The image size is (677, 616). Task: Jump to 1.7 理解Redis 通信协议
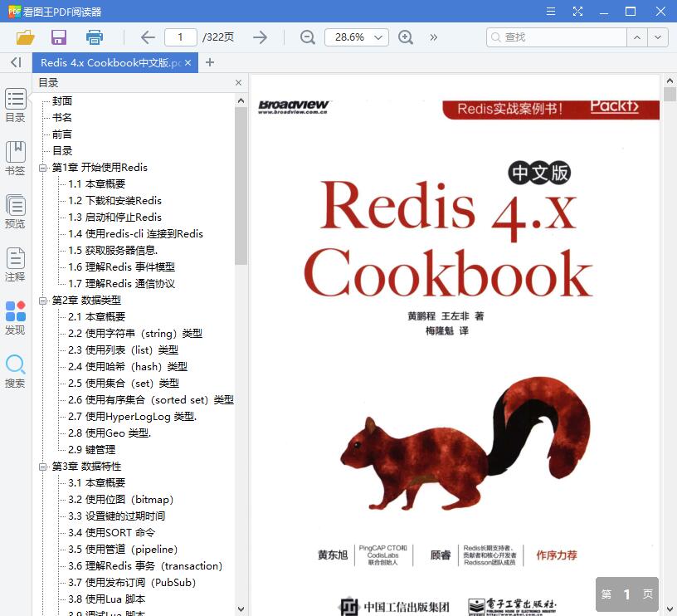(x=121, y=284)
